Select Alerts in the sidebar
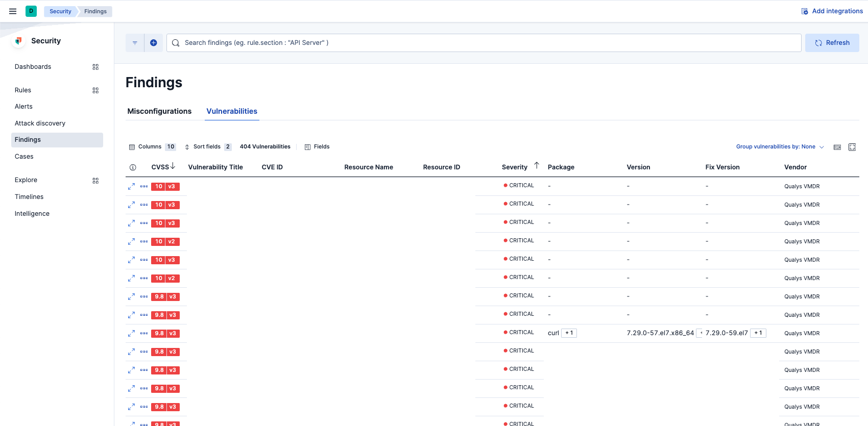This screenshot has height=426, width=868. point(23,107)
